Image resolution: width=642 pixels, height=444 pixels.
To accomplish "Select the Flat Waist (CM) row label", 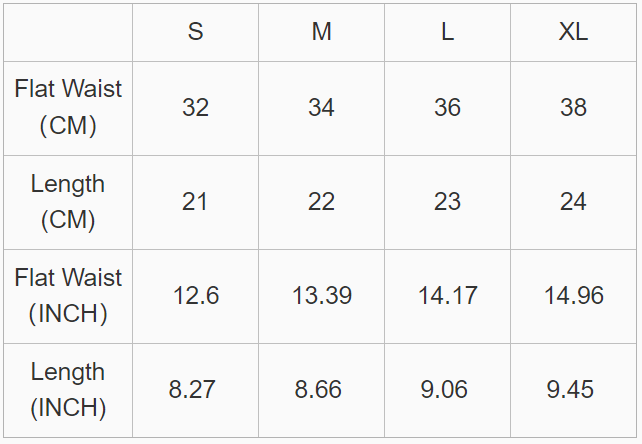I will 68,109.
